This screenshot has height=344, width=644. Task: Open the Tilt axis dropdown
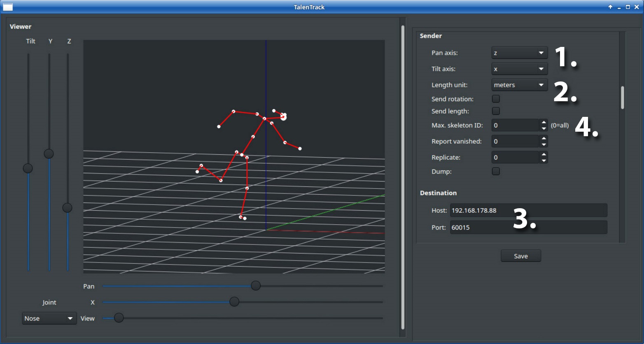541,69
